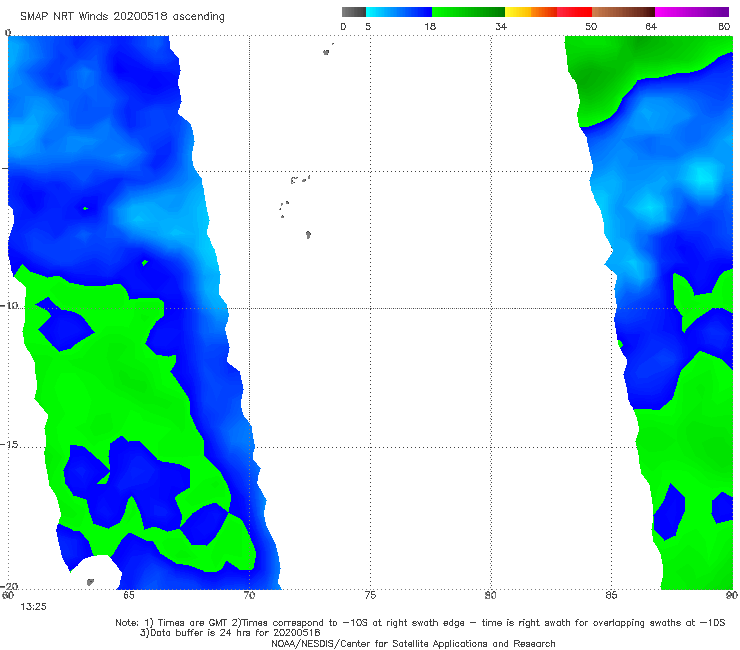
Task: Click the scale label '50'
Action: click(591, 26)
